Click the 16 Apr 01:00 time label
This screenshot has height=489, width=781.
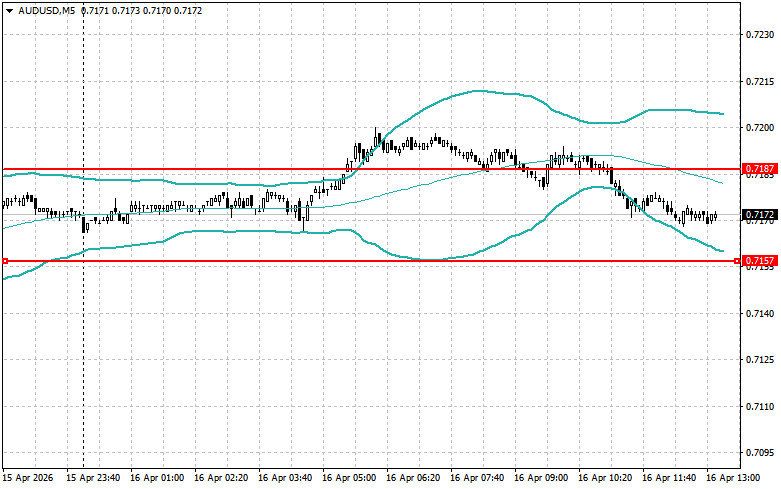click(157, 478)
